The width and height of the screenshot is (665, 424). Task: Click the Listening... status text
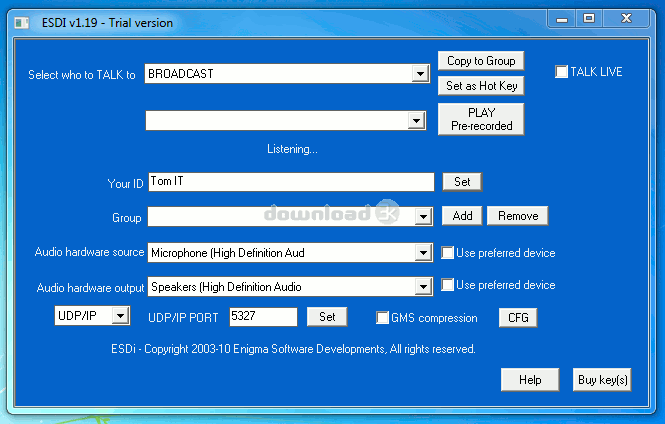click(x=292, y=149)
